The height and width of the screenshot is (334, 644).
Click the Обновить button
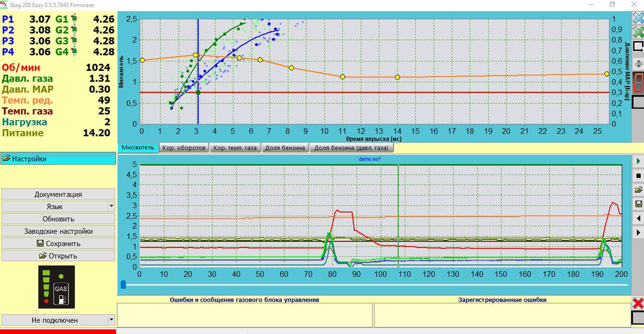pos(58,219)
